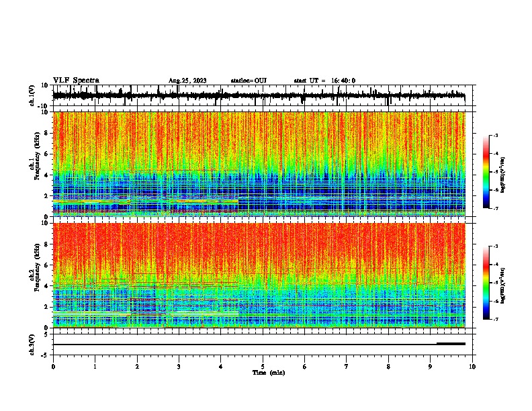Click the ch.2 spectrogram color scale bar
This screenshot has width=532, height=411.
point(486,283)
